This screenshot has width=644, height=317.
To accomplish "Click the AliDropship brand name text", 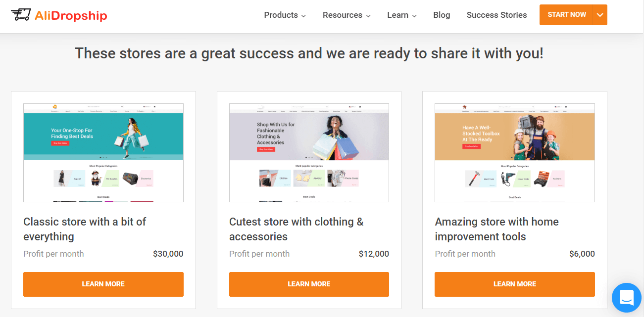I will coord(71,15).
